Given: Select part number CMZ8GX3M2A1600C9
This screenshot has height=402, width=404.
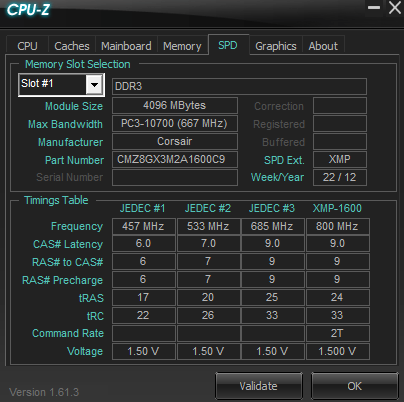Looking at the screenshot, I should [x=175, y=159].
